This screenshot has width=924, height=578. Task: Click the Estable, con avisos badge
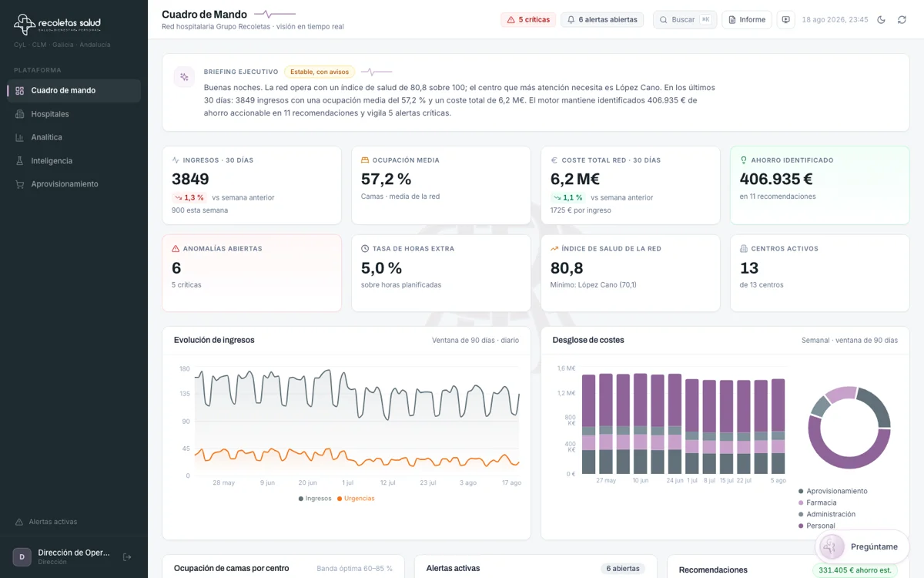click(320, 72)
